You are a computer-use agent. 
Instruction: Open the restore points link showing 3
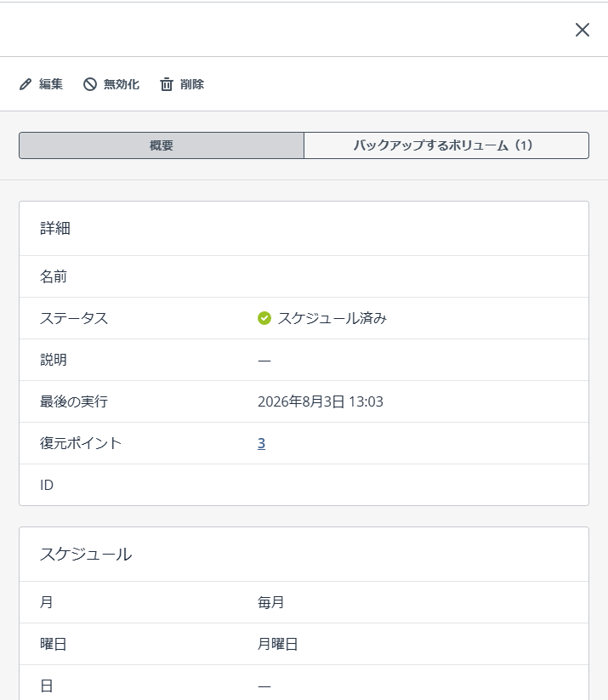(262, 443)
